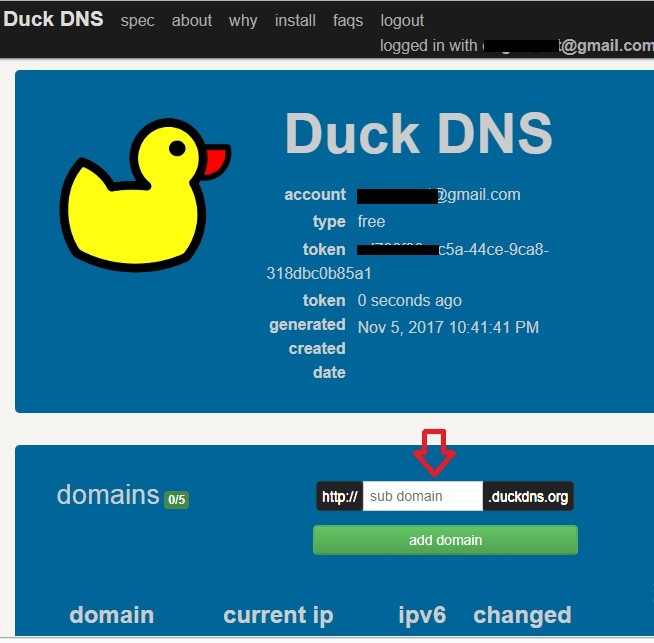The image size is (654, 643).
Task: Open the about page
Action: (x=192, y=20)
